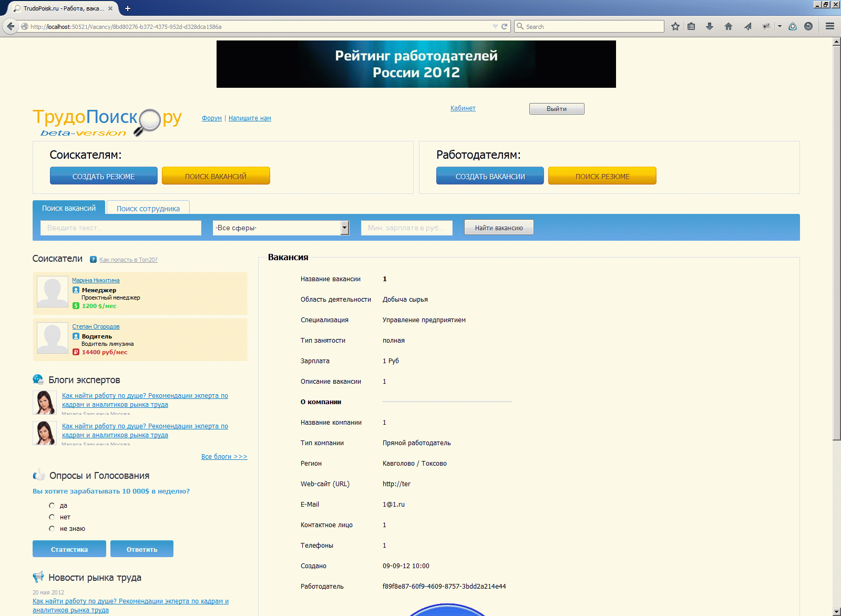Click the 'Статистика' poll button
The image size is (841, 616).
[69, 549]
